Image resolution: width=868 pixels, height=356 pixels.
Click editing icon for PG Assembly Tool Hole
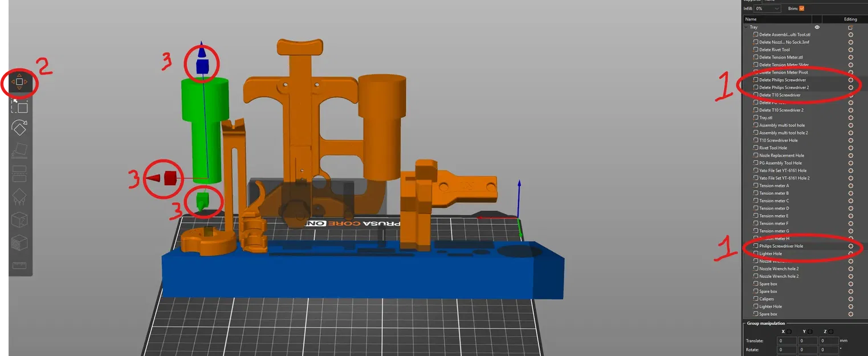pos(850,163)
